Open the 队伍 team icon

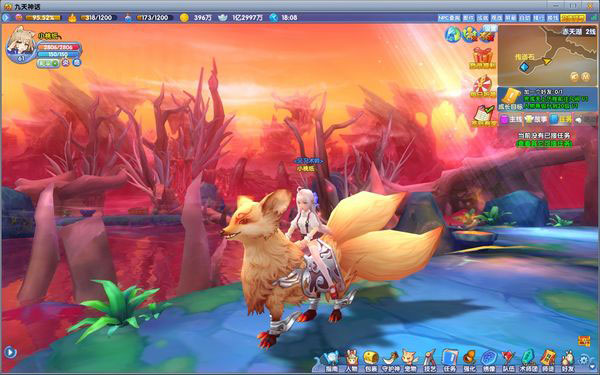(508, 361)
